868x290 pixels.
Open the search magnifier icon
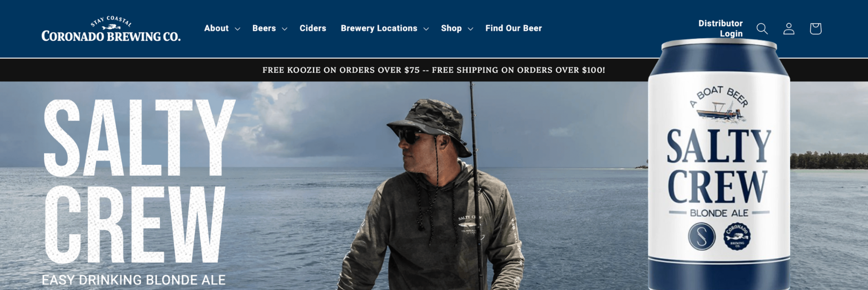[762, 29]
